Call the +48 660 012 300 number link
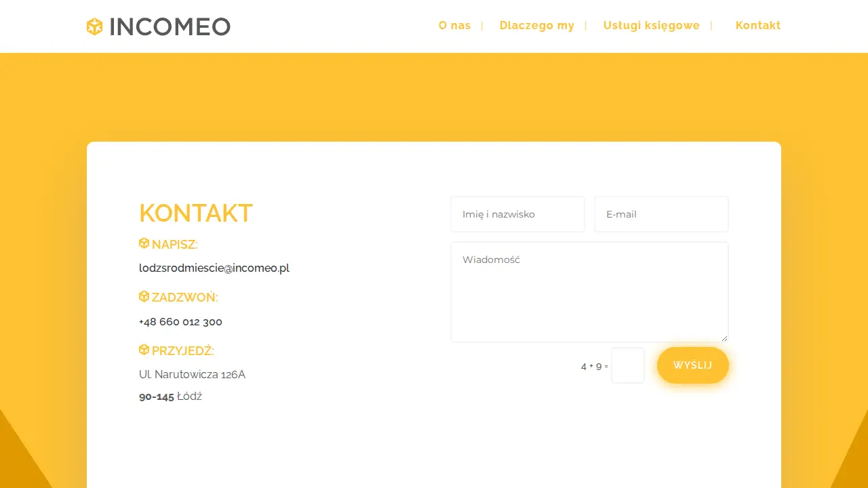The width and height of the screenshot is (868, 488). coord(180,322)
